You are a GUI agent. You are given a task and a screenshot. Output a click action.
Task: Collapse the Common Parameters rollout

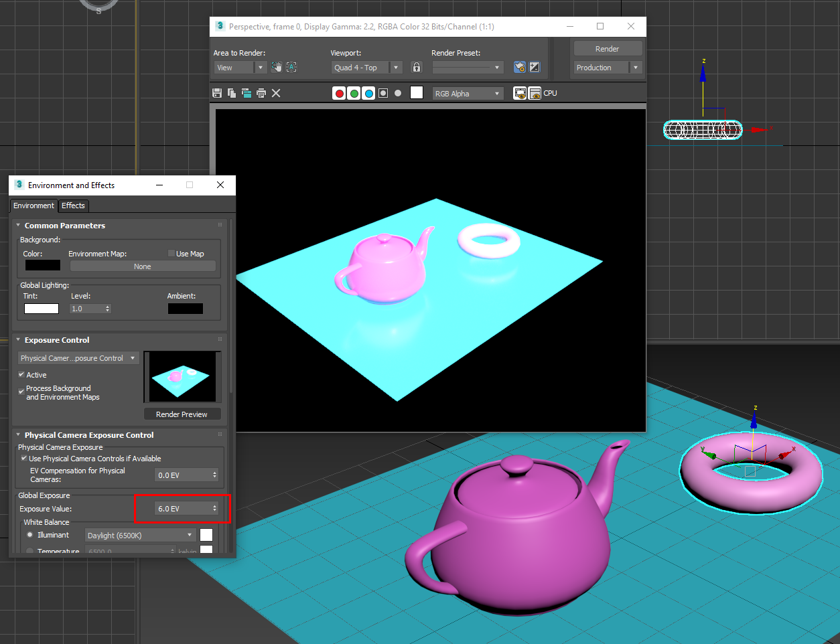click(18, 226)
